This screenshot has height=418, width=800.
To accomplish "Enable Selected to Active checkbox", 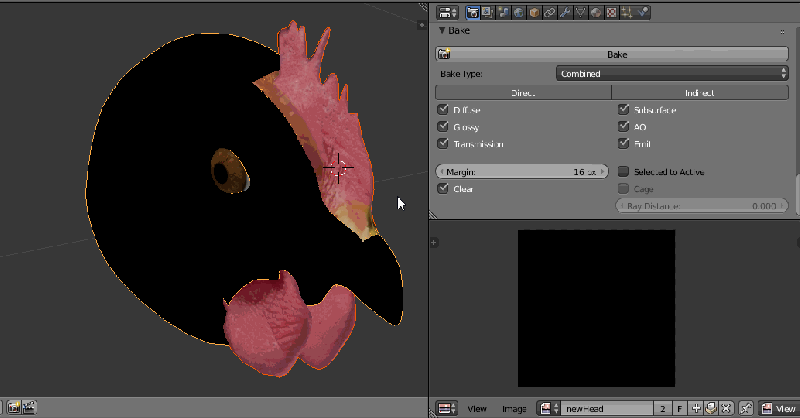I will [x=623, y=171].
